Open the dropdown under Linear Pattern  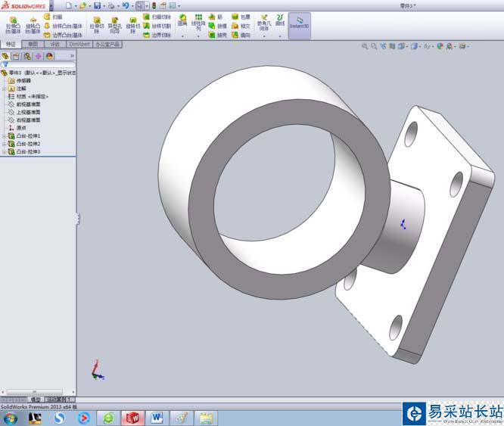coord(198,36)
